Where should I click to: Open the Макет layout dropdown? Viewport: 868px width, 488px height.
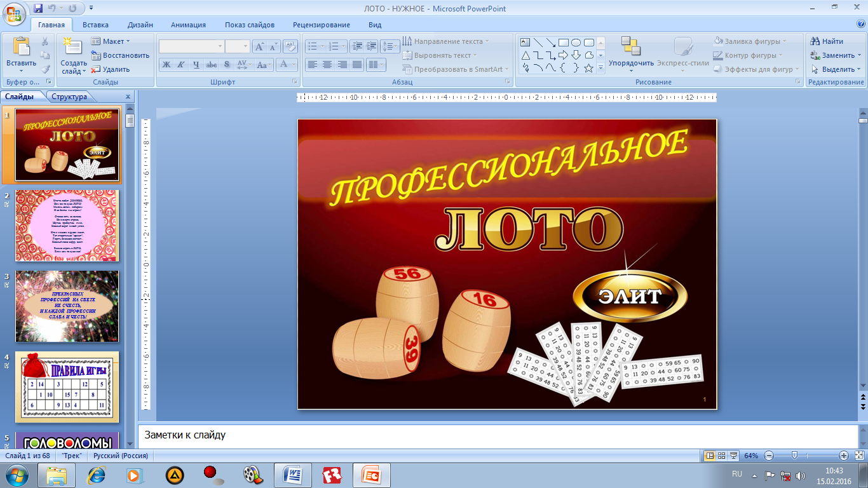[111, 41]
